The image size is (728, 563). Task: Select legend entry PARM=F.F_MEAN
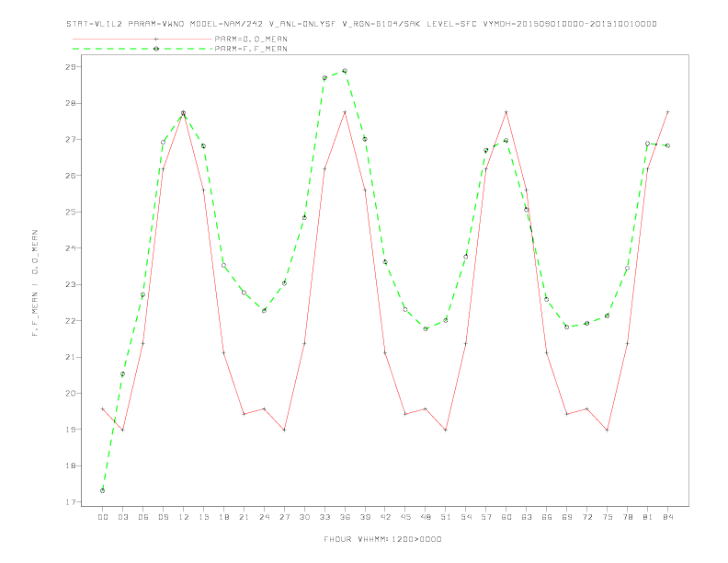pyautogui.click(x=251, y=49)
